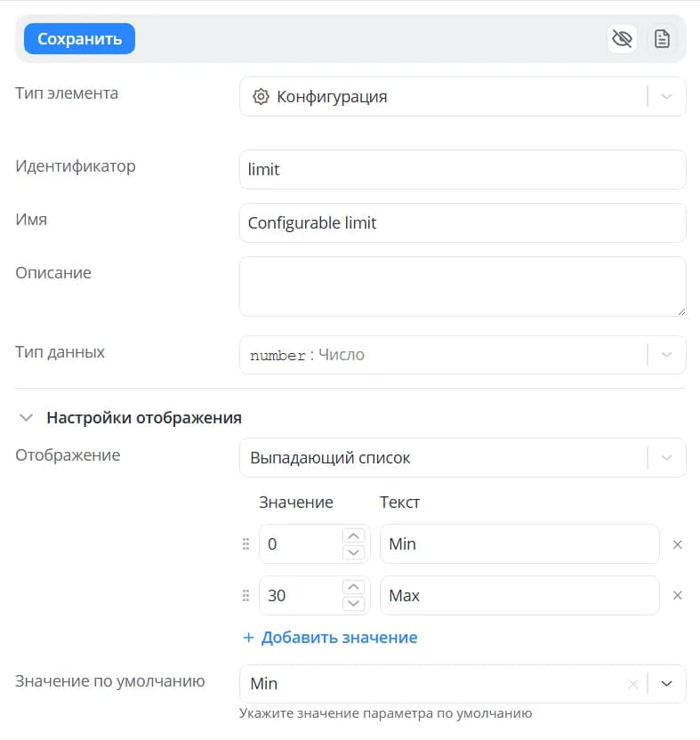Screen dimensions: 700x740
Task: Expand the Отображение dropdown list
Action: (x=666, y=458)
